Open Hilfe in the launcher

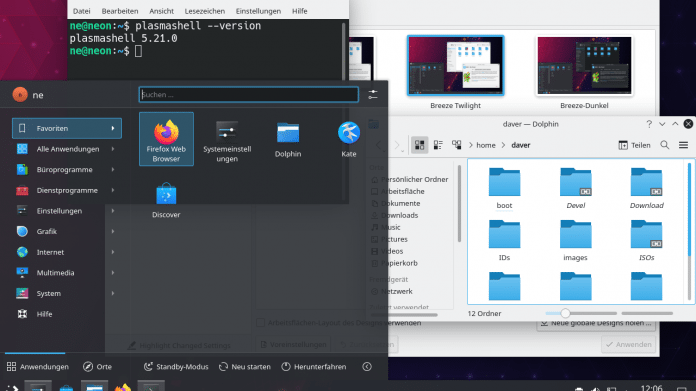67,314
